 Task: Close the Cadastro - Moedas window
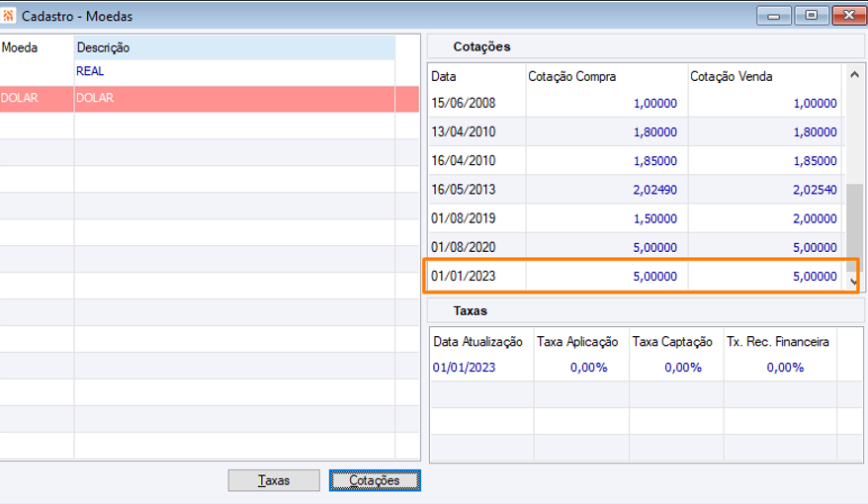[x=848, y=16]
